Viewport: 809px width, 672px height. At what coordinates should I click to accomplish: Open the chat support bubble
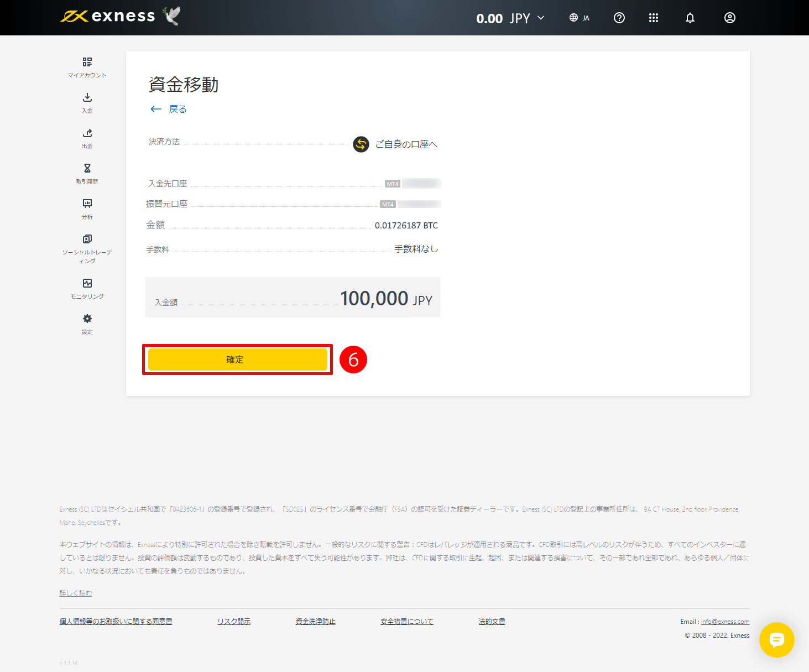(x=777, y=640)
